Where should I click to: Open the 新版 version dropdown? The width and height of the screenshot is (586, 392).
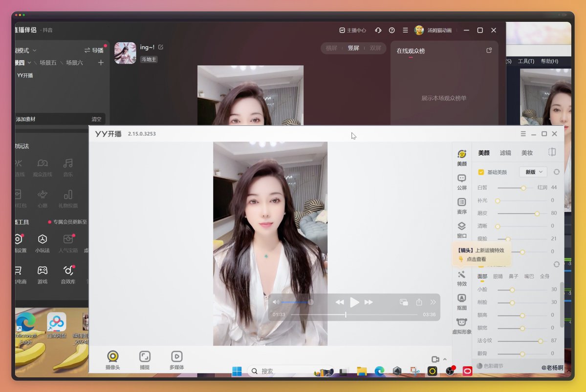[533, 172]
